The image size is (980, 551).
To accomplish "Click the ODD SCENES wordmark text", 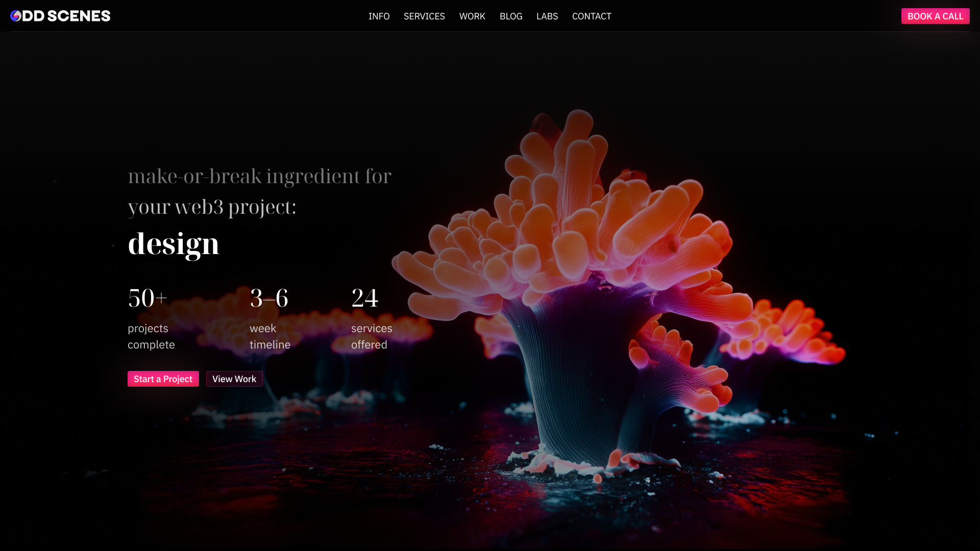I will (x=66, y=16).
